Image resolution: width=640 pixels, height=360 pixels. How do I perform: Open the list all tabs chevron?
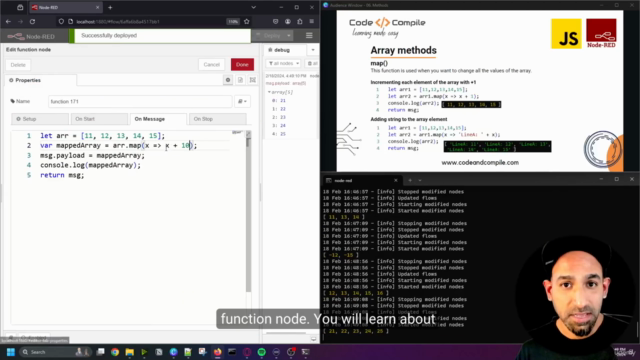point(253,7)
